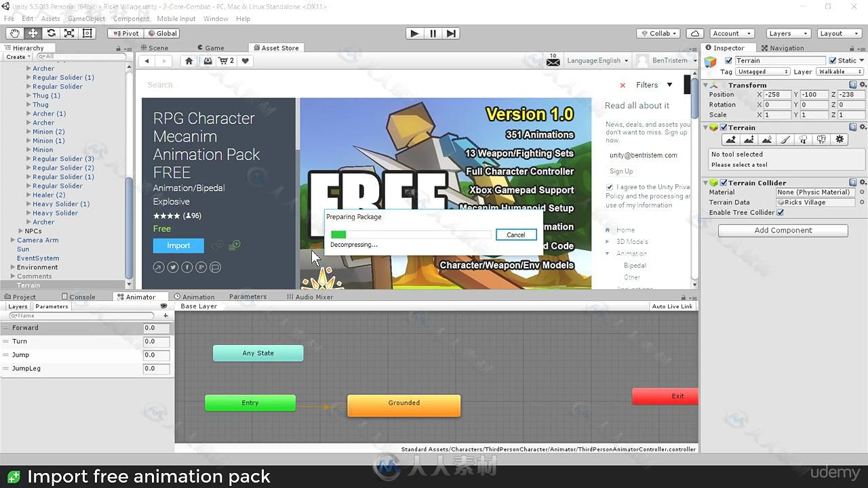Screen dimensions: 868x488
Task: Toggle Animator parameters eye visibility icon
Action: coord(163,306)
